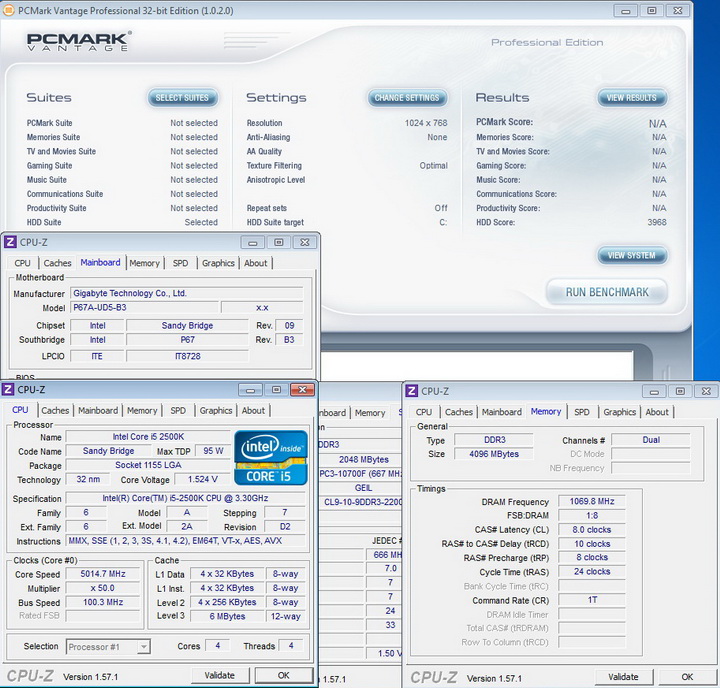The image size is (720, 688).
Task: Minimize the CPU-Z CPU tab window
Action: click(x=250, y=390)
